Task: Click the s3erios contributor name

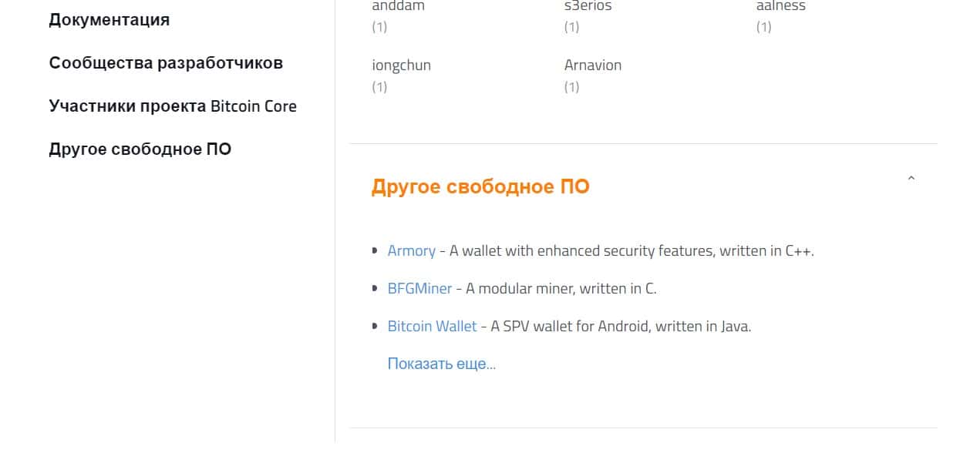Action: [588, 6]
